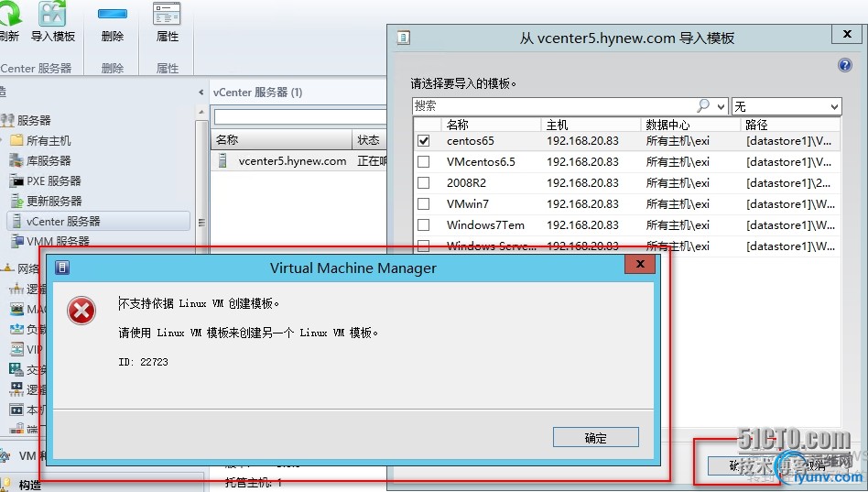Image resolution: width=868 pixels, height=492 pixels.
Task: Sort templates by 数据中心 column
Action: click(689, 125)
